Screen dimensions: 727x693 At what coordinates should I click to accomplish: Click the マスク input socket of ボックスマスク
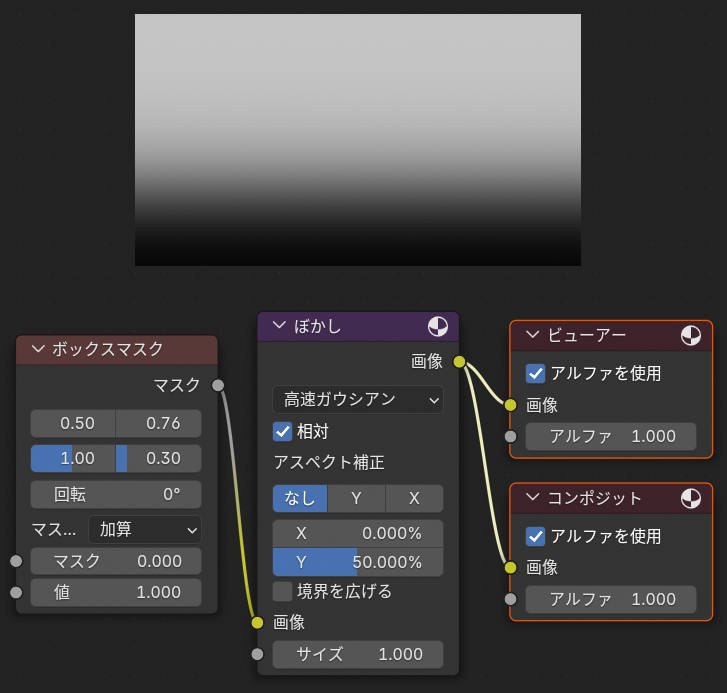(x=16, y=561)
